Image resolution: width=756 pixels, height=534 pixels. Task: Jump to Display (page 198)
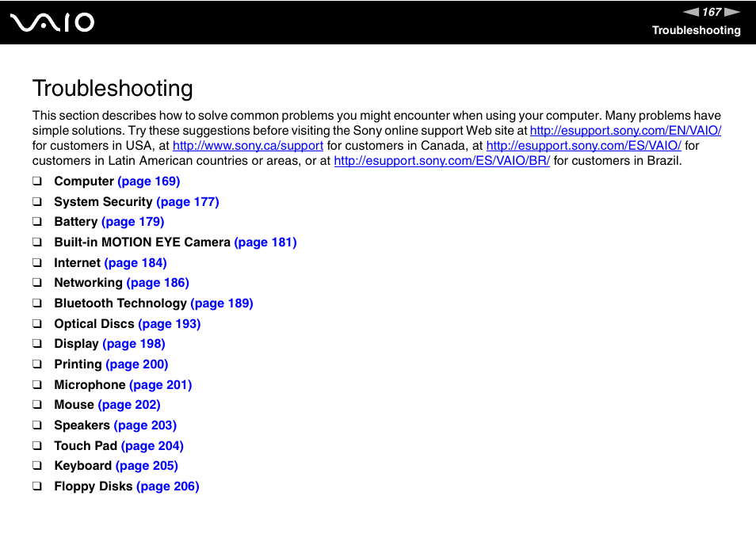point(134,344)
